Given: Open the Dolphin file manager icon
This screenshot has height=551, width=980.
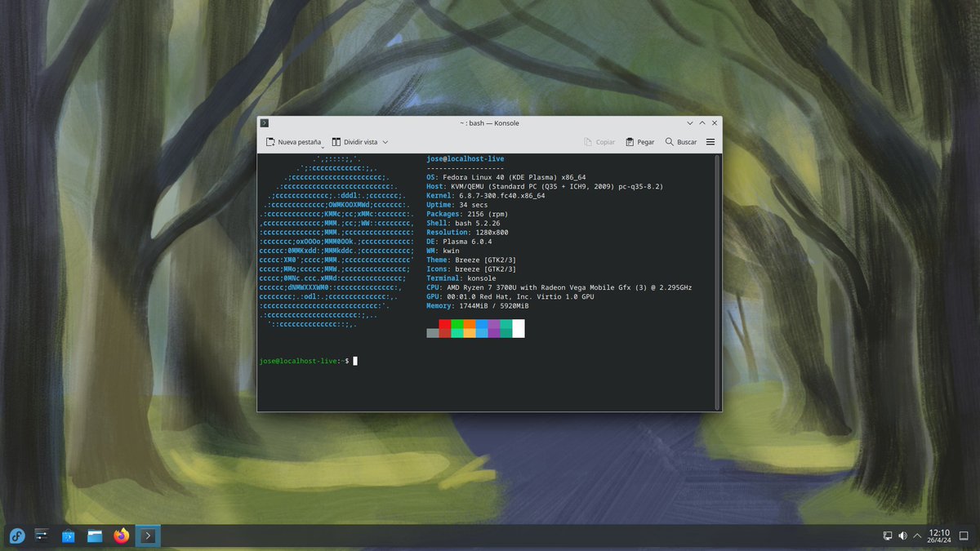Looking at the screenshot, I should pyautogui.click(x=95, y=536).
